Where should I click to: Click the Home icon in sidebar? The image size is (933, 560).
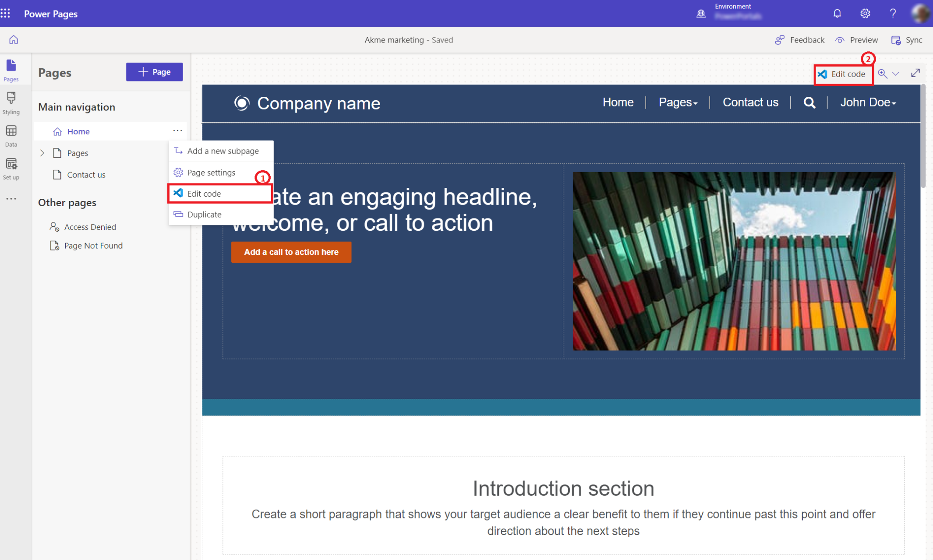[13, 40]
